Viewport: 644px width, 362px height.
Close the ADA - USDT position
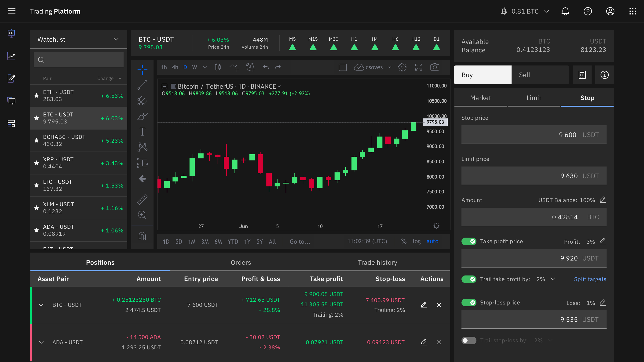point(439,342)
